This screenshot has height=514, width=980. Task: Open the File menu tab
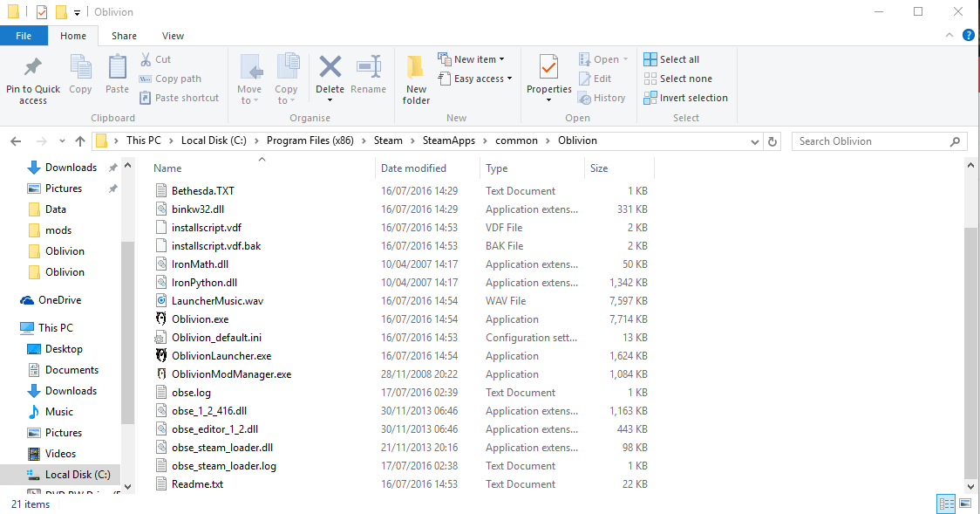(24, 36)
